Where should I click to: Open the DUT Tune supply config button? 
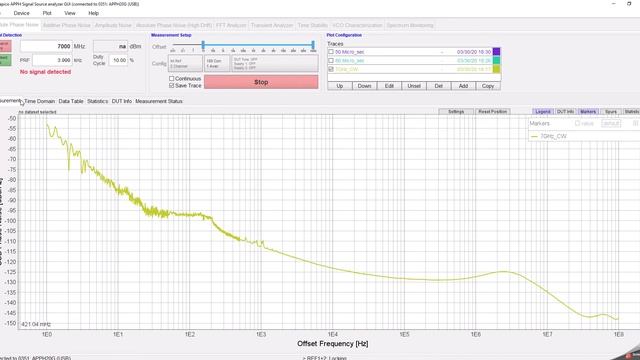click(275, 63)
